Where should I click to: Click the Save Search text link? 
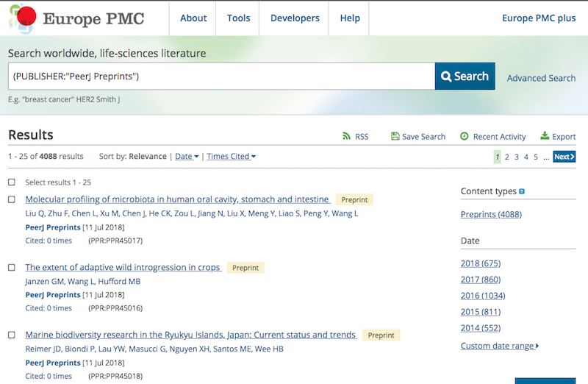[424, 137]
